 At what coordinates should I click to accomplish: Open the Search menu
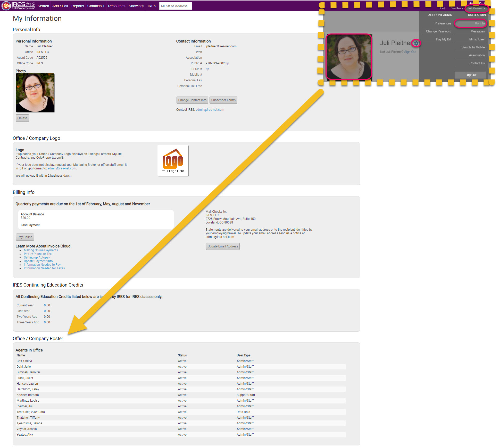point(43,6)
